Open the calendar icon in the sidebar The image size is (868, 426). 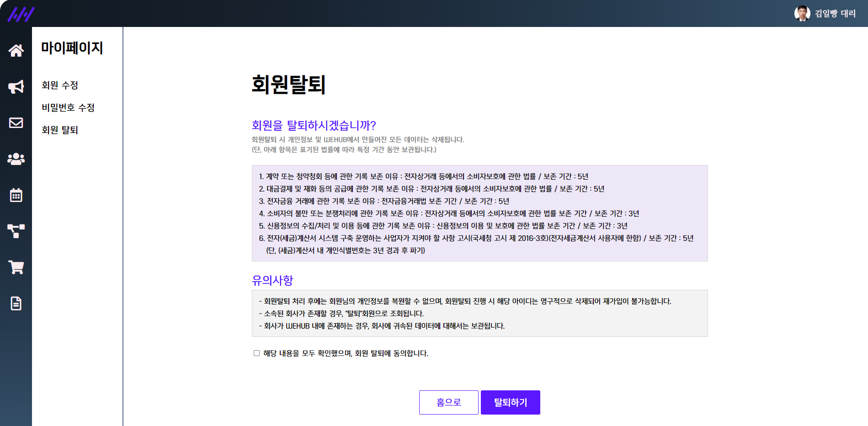coord(16,195)
